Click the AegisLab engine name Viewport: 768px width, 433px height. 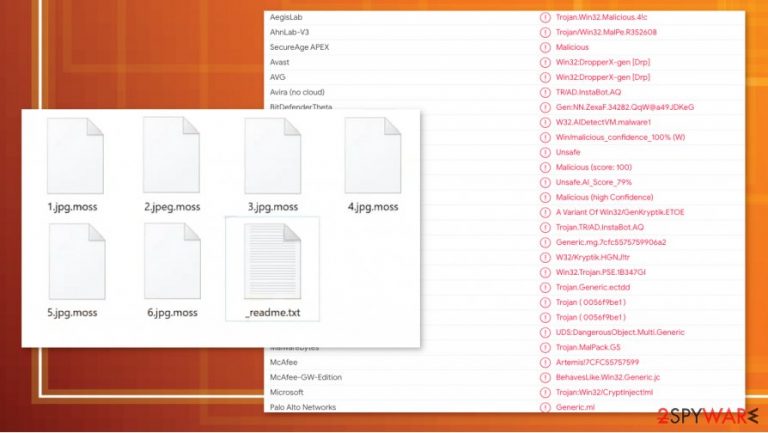[x=286, y=17]
